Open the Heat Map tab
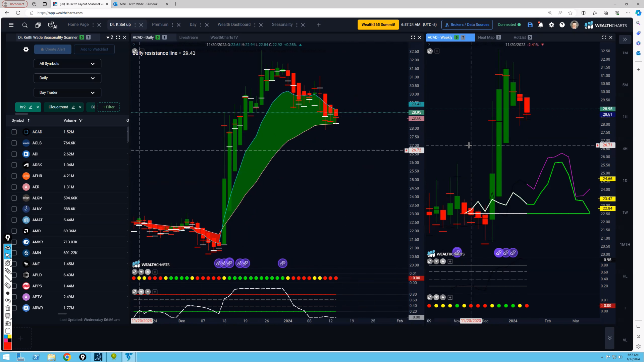Viewport: 644px width, 362px height. click(486, 38)
